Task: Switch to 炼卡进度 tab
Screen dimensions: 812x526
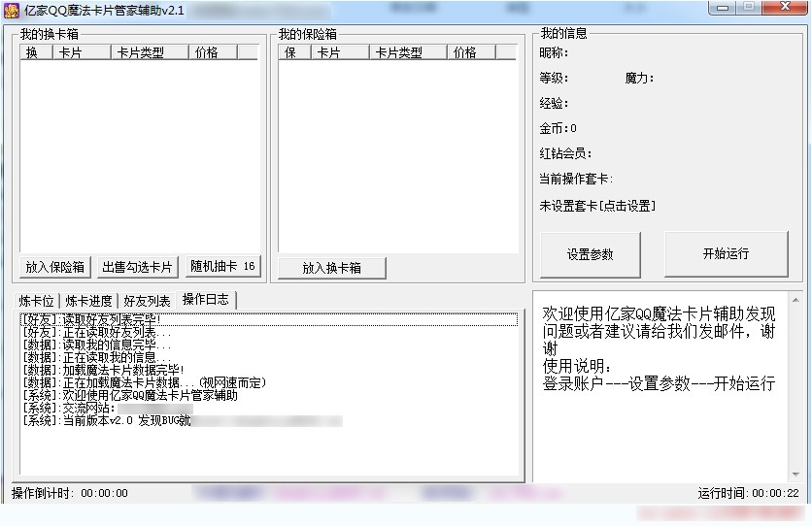Action: (x=88, y=301)
